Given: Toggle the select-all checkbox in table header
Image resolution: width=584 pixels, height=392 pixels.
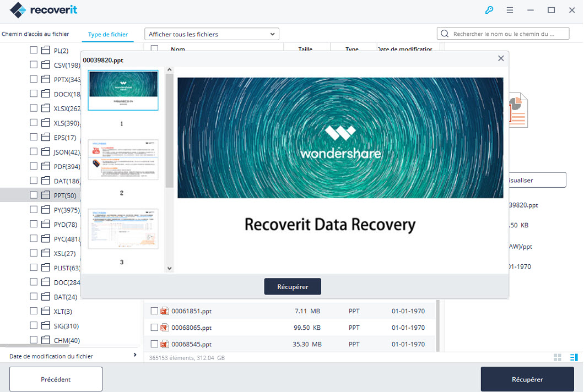Looking at the screenshot, I should [x=154, y=48].
